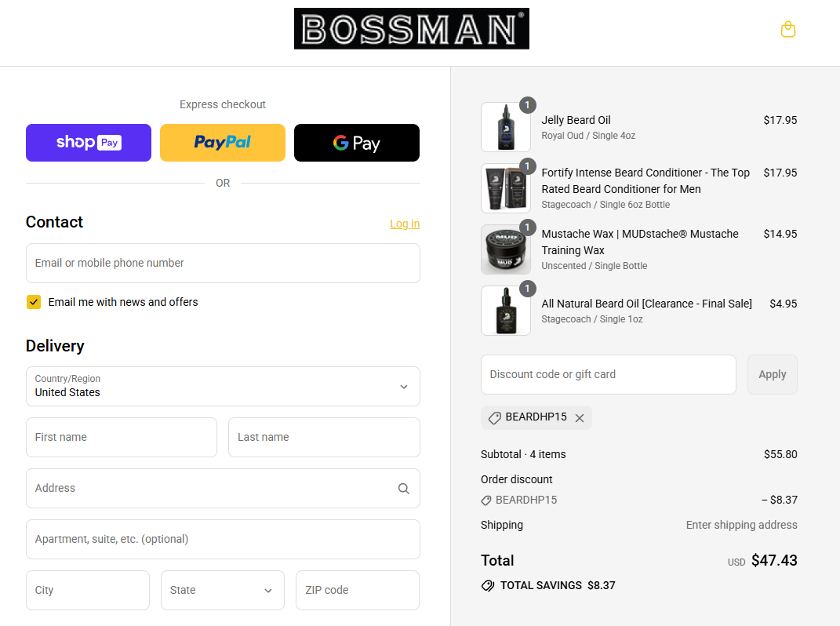
Task: Click the '$4.95' clearance beard oil price
Action: pyautogui.click(x=784, y=304)
